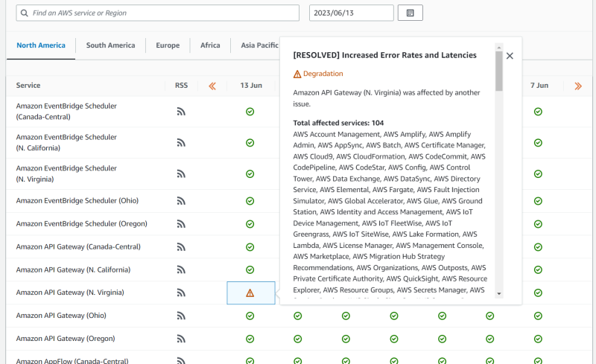Screen dimensions: 596x364
Task: Open RSS feed for API Gateway (N. Virginia)
Action: click(181, 293)
